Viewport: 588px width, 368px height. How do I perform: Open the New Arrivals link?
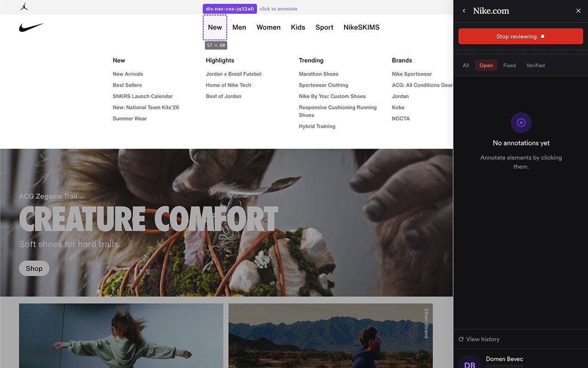(x=128, y=74)
